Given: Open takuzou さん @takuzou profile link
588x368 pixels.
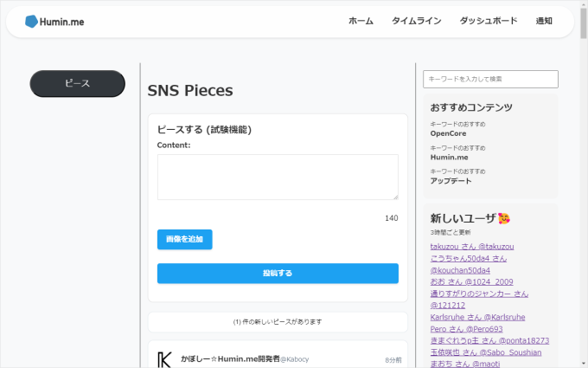Looking at the screenshot, I should coord(472,247).
